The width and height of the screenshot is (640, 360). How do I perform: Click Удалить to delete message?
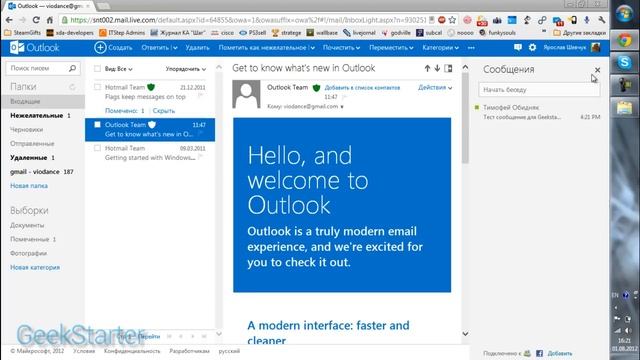point(197,48)
